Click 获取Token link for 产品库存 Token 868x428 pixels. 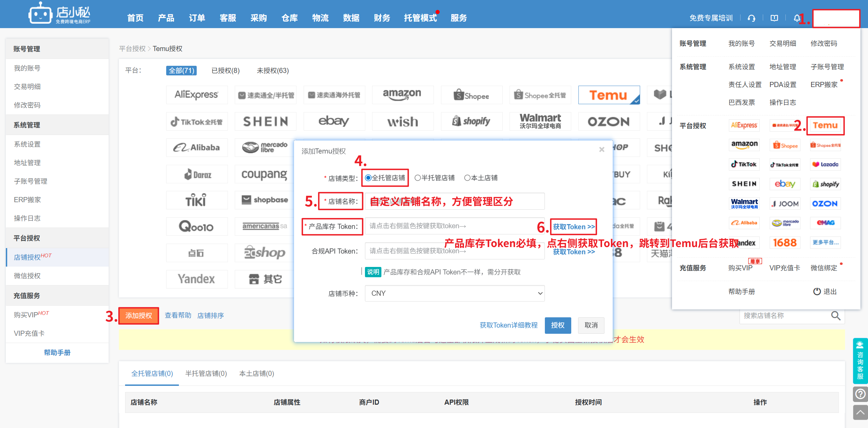point(574,227)
